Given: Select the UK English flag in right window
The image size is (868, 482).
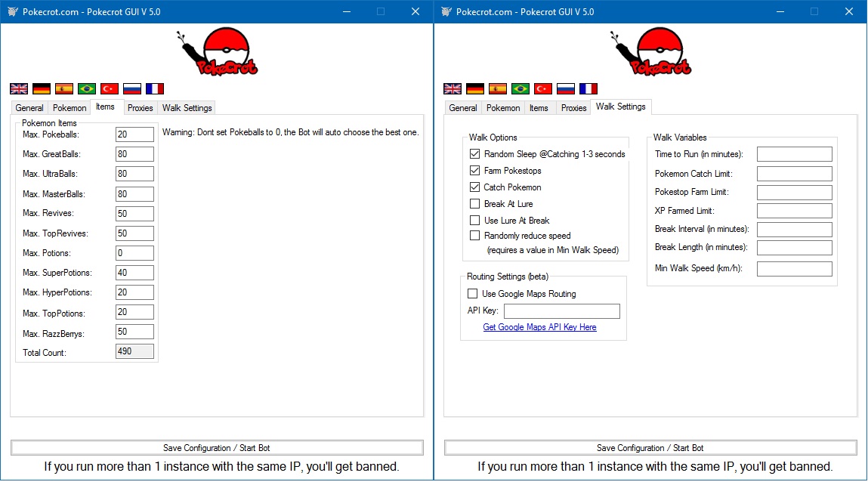Looking at the screenshot, I should click(x=453, y=88).
